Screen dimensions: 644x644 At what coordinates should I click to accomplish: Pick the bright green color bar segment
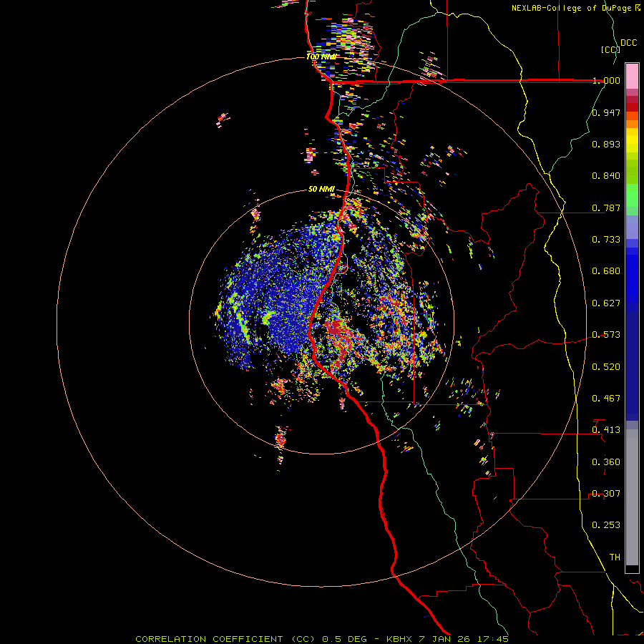[x=632, y=195]
